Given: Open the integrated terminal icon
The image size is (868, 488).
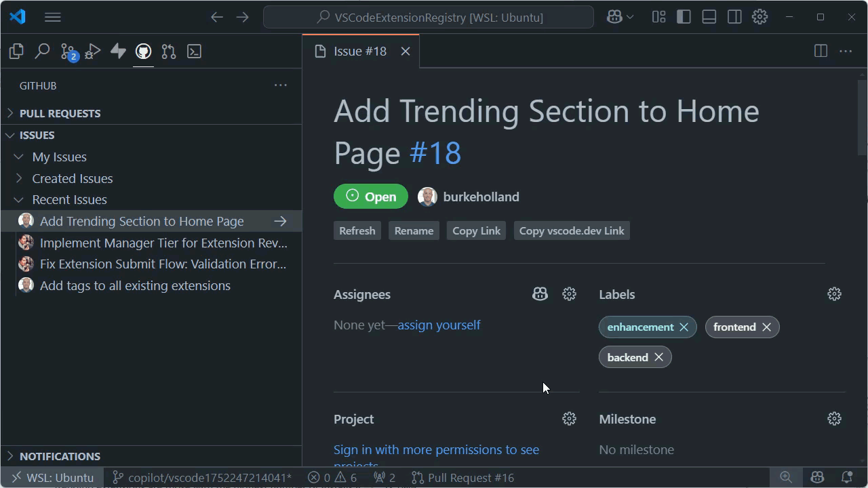Looking at the screenshot, I should point(194,51).
